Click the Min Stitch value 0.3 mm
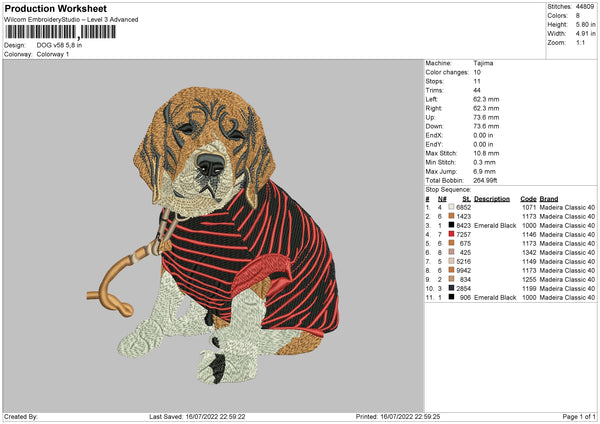The height and width of the screenshot is (424, 600). (484, 162)
